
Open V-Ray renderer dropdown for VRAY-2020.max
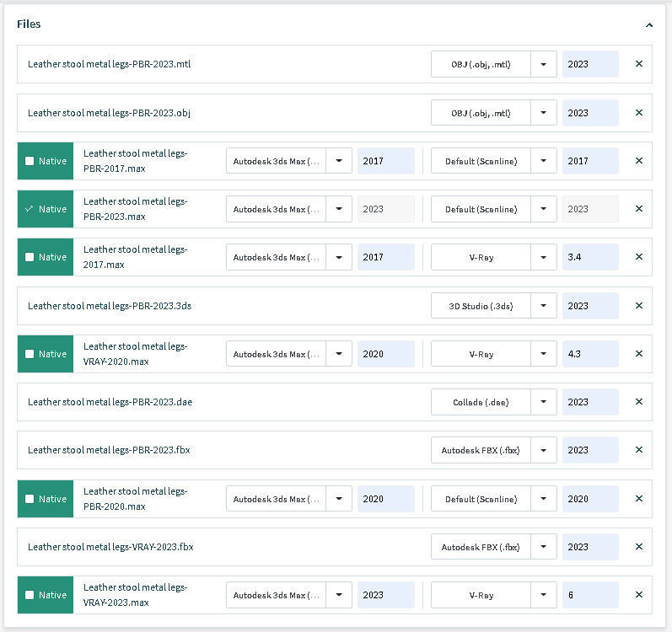[544, 354]
